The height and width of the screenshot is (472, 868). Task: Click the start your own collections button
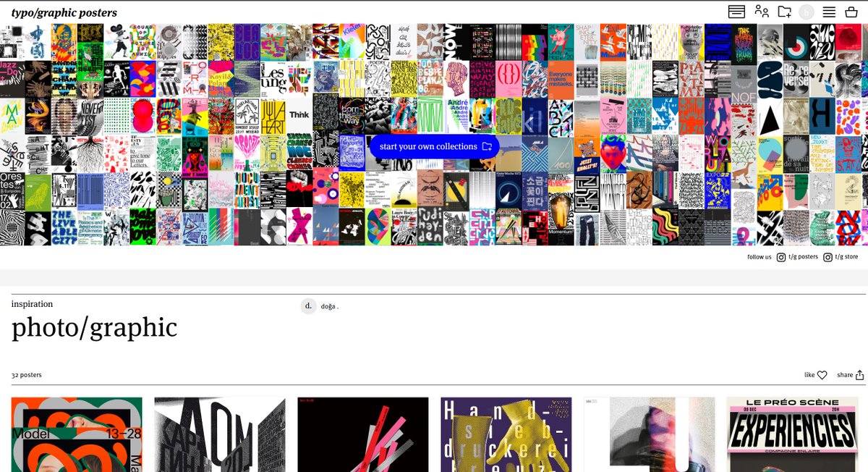coord(435,146)
